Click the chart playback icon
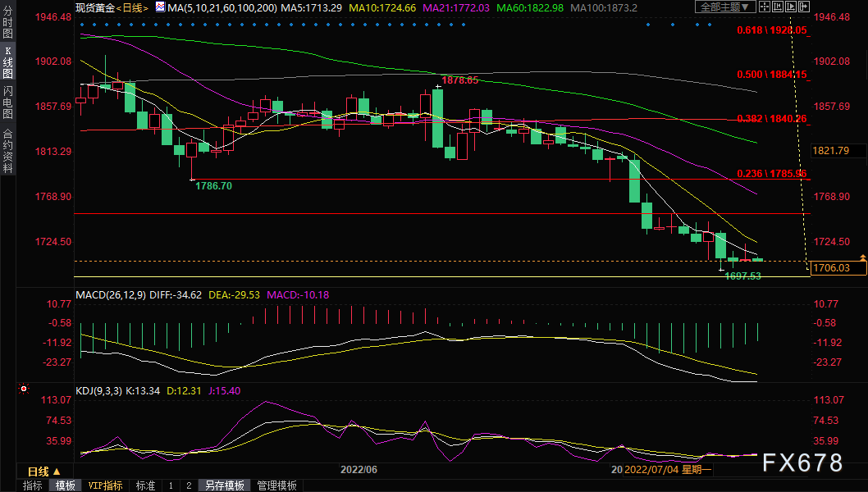868x492 pixels. 791,7
